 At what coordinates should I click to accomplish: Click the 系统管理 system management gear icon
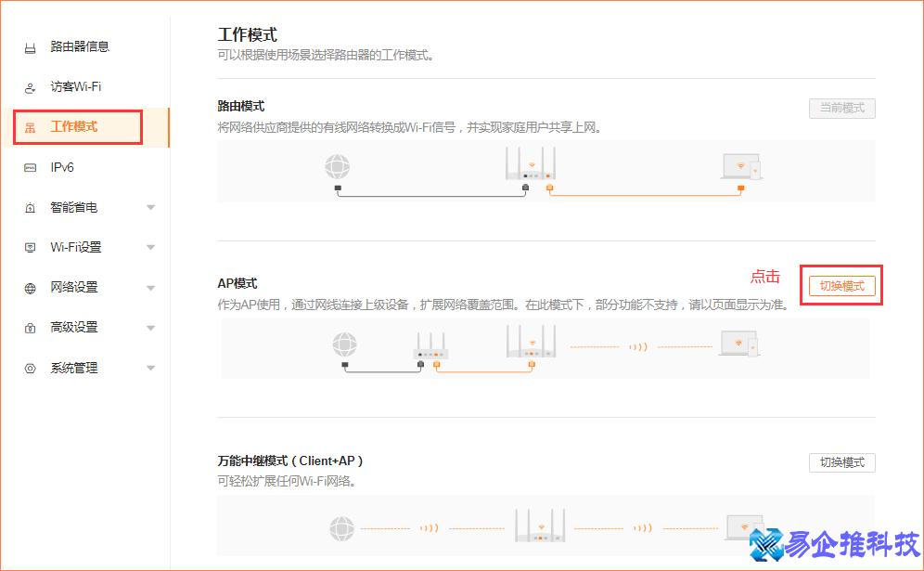point(30,367)
